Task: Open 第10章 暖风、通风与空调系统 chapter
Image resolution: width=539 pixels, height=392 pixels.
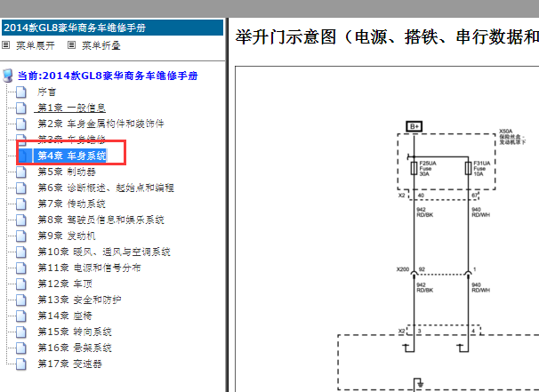Action: 104,252
